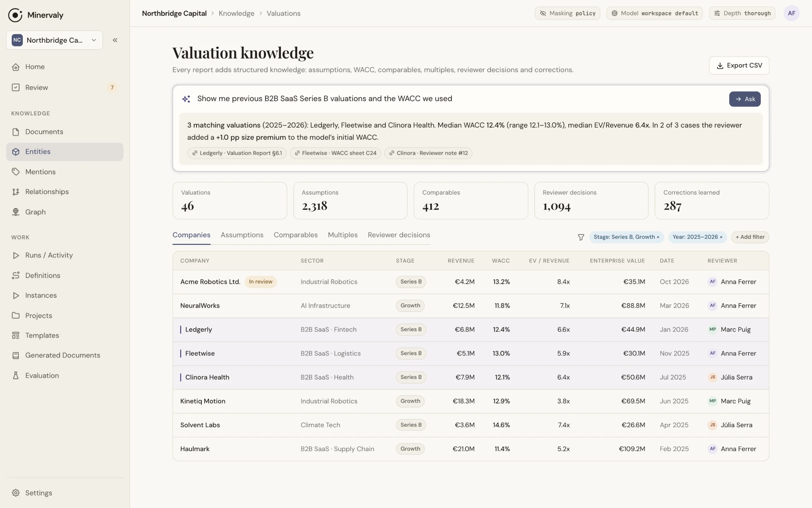Open the Kinetiq Motion company row
The image size is (812, 508).
pos(471,402)
